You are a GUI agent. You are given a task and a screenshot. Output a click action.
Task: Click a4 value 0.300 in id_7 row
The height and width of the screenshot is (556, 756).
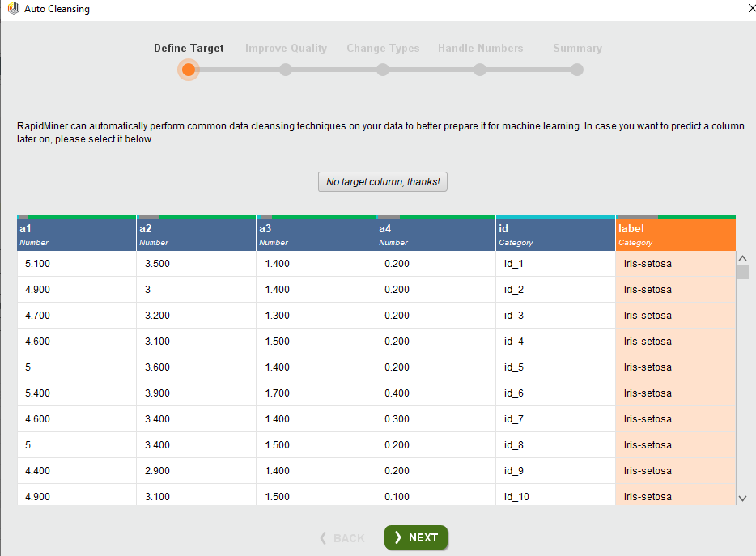coord(435,419)
